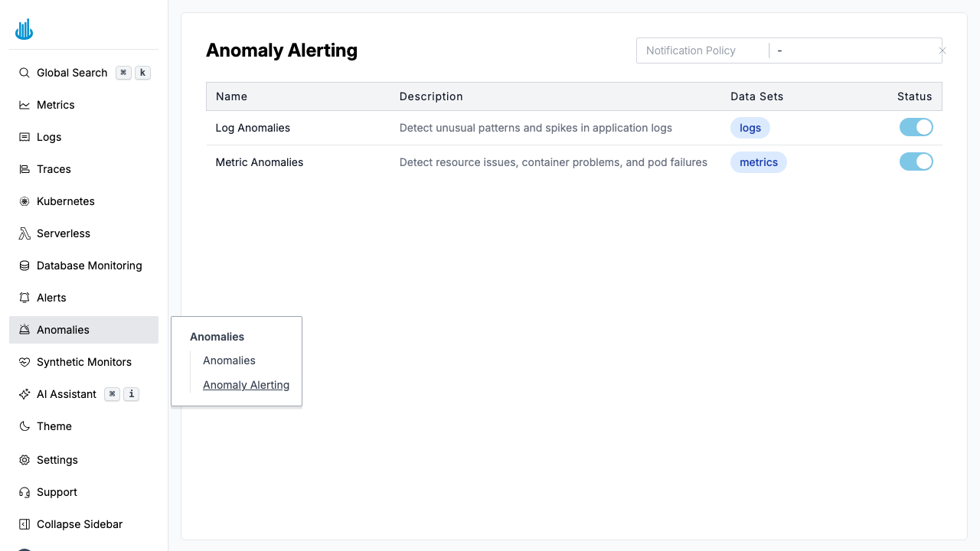The height and width of the screenshot is (551, 980).
Task: Open the Metrics section from the sidebar
Action: [x=55, y=105]
